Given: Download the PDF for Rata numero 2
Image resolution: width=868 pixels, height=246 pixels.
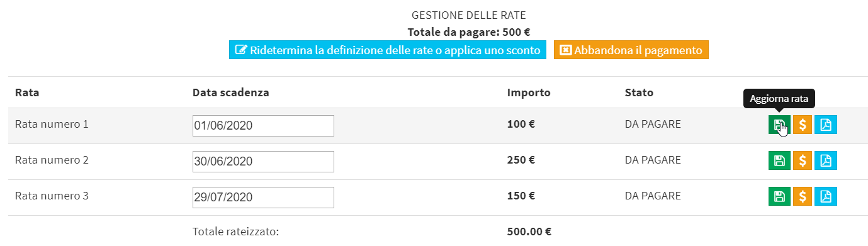Looking at the screenshot, I should tap(826, 160).
